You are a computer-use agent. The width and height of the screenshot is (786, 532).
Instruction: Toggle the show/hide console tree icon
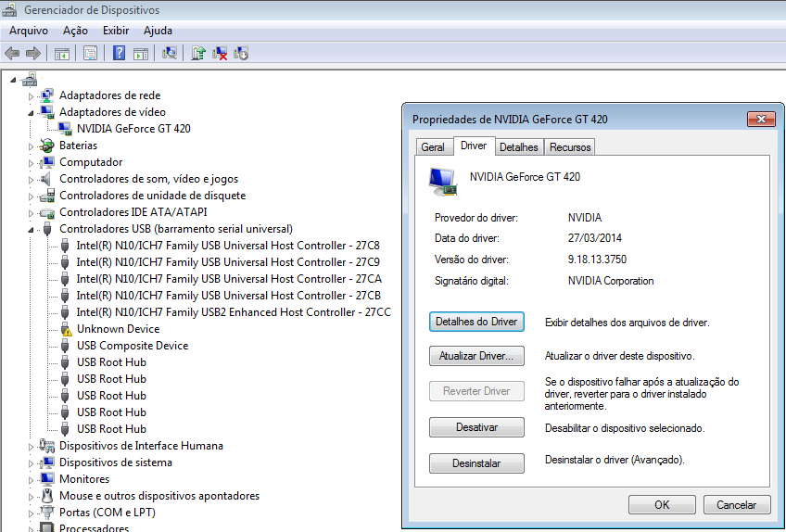tap(62, 53)
